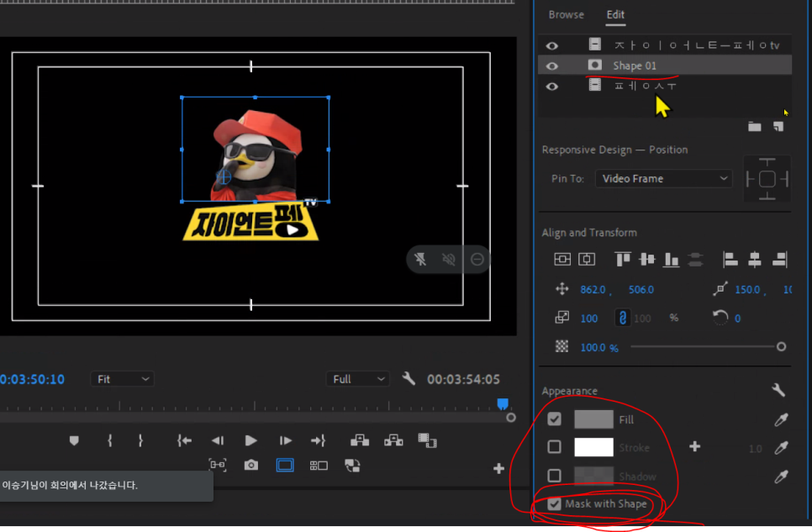Viewport: 812px width, 532px height.
Task: Enable the Stroke checkbox
Action: click(x=554, y=446)
